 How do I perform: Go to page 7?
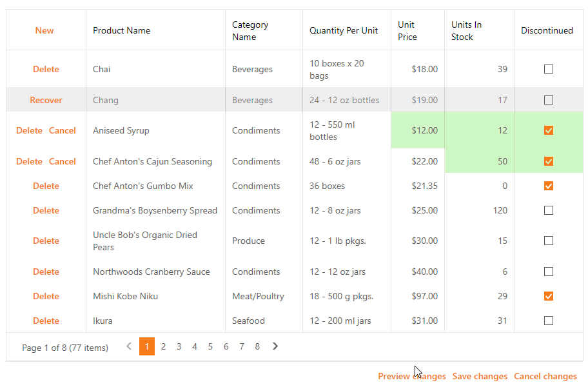[242, 346]
